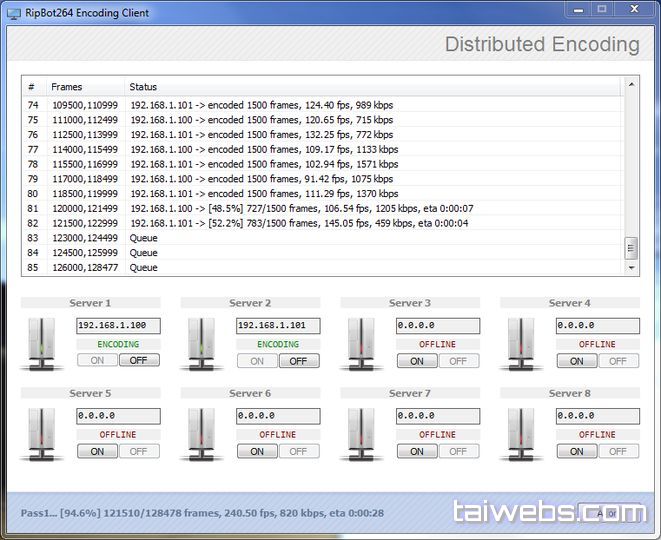This screenshot has height=540, width=661.
Task: Click the Server 4 ON button
Action: click(577, 361)
